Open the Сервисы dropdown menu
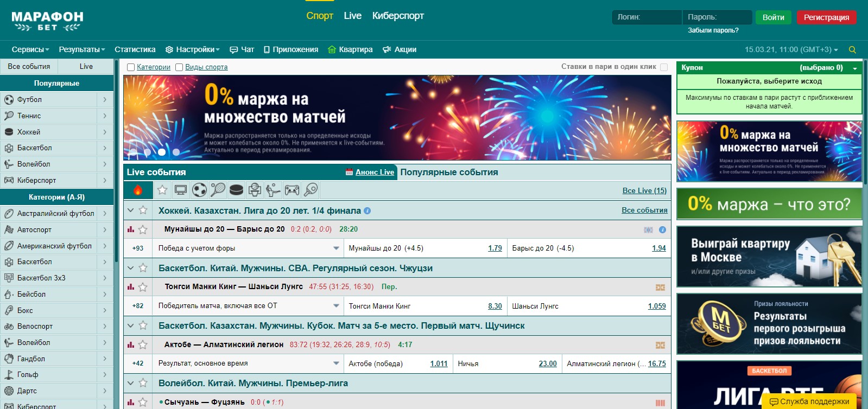 click(x=30, y=49)
